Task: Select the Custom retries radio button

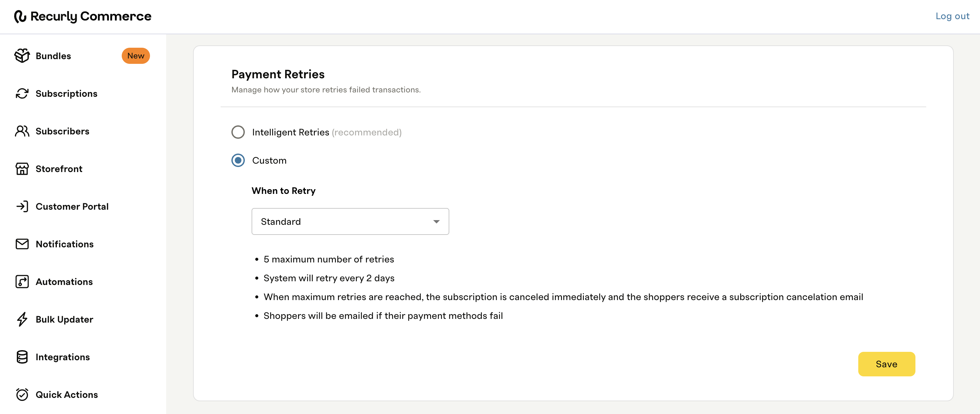Action: click(x=238, y=160)
